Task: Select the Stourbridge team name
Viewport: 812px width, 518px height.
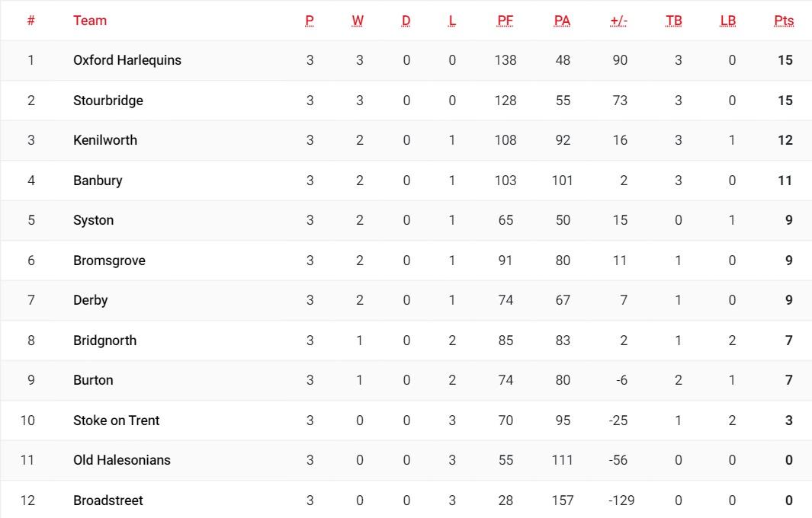Action: [108, 101]
